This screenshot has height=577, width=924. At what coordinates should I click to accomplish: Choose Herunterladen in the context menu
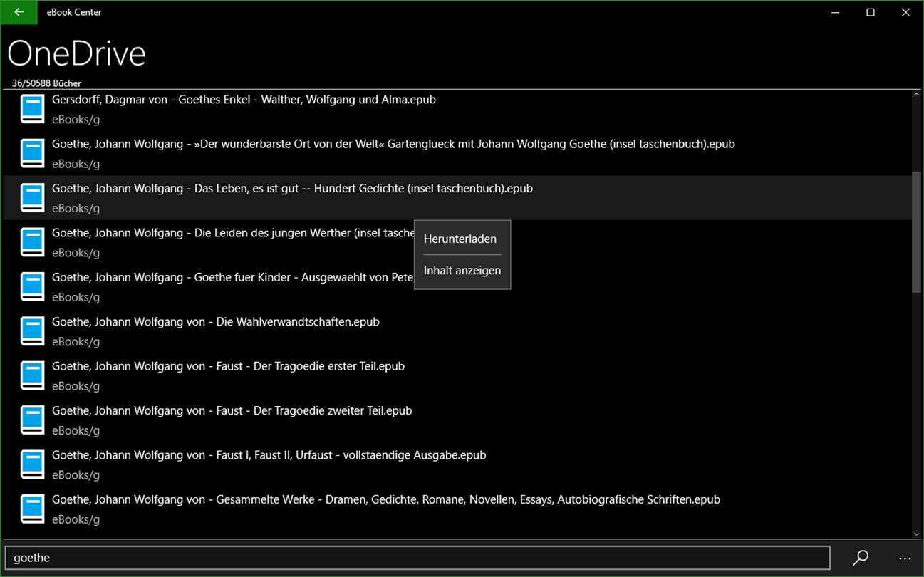[x=462, y=239]
